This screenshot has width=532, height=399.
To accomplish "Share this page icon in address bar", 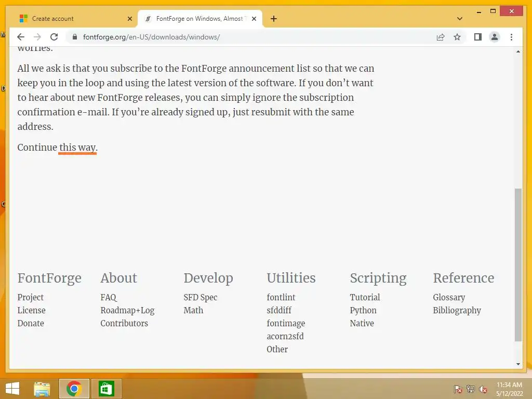I will 441,37.
